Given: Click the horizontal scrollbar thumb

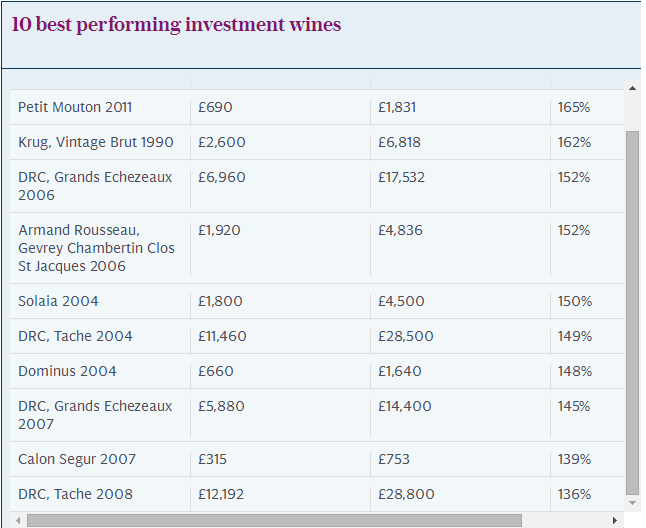Looking at the screenshot, I should (x=274, y=520).
